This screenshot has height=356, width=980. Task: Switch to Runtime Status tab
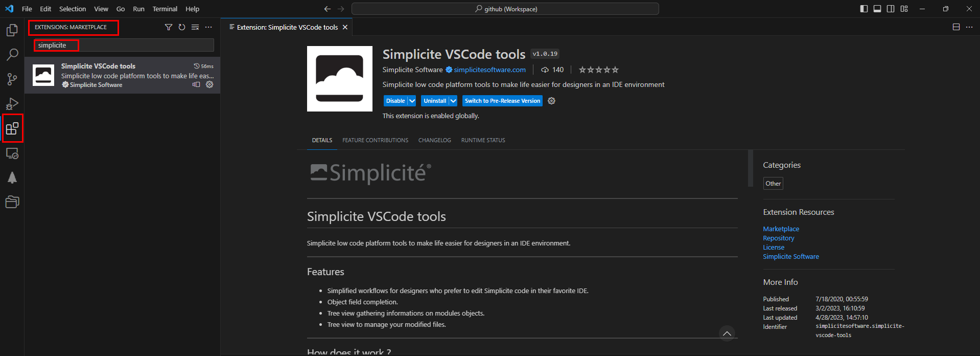tap(483, 140)
